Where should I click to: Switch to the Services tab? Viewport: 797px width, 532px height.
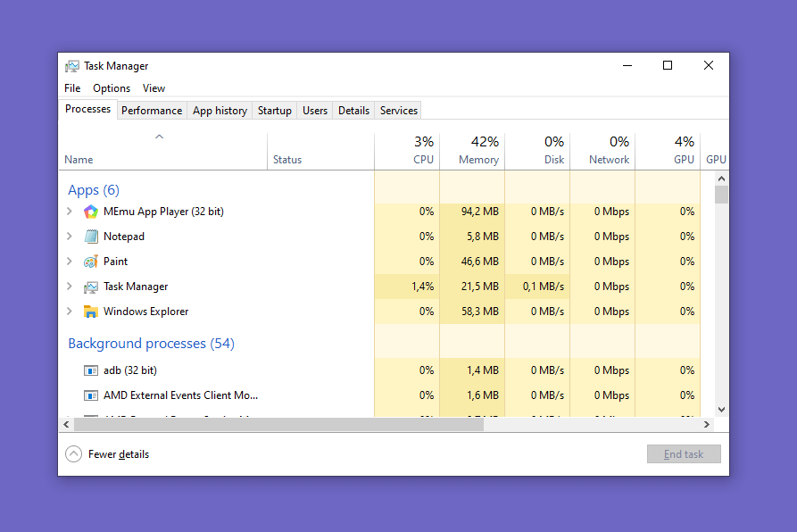pos(398,111)
